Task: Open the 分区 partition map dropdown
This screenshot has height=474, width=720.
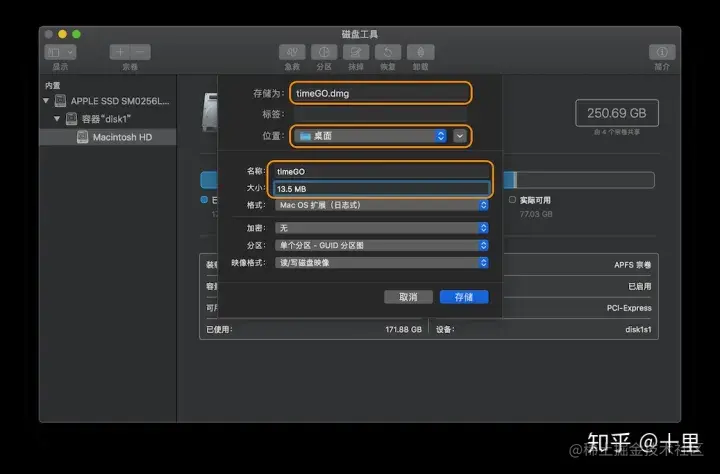Action: click(x=382, y=245)
